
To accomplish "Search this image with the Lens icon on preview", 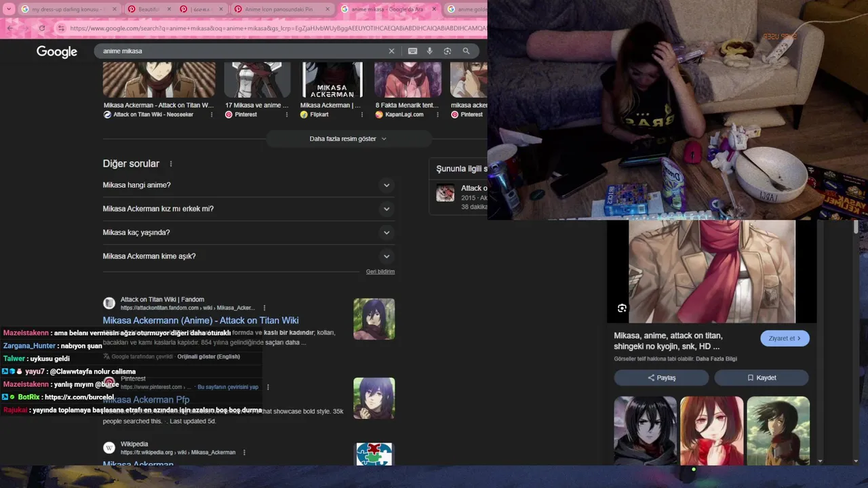I will [622, 308].
